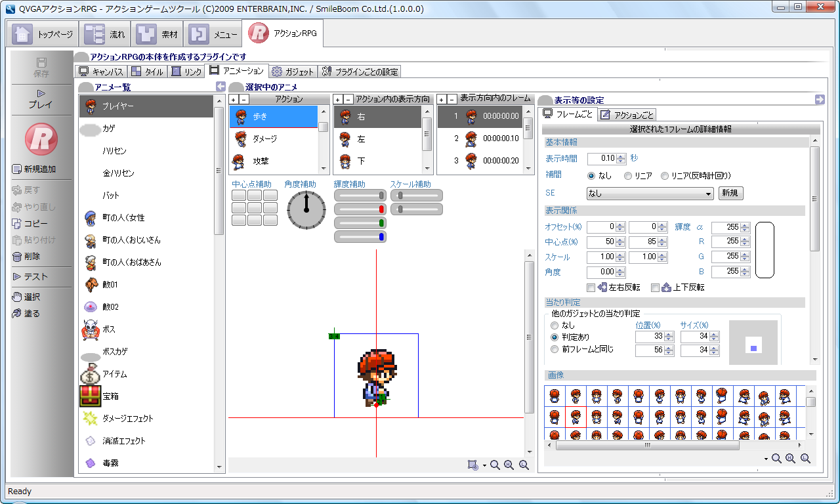This screenshot has width=840, height=504.
Task: Select the 選択 hand tool
Action: (17, 297)
